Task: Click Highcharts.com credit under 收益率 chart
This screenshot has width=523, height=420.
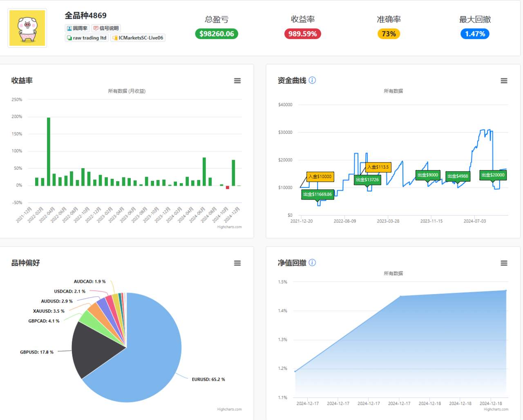Action: click(x=230, y=227)
